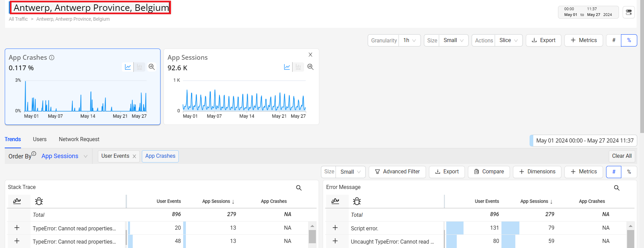Open the Granularity 1h dropdown
Viewport: 644px width, 248px height.
tap(409, 40)
